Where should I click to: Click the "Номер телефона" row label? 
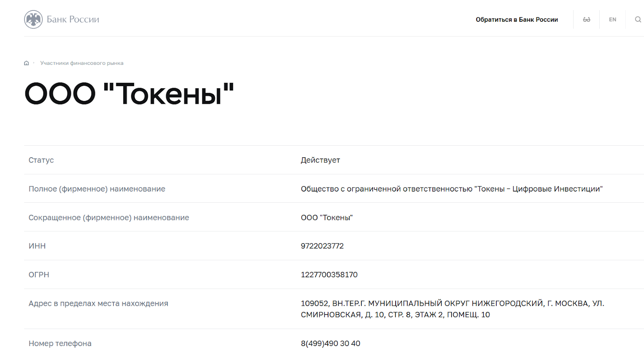pyautogui.click(x=60, y=343)
